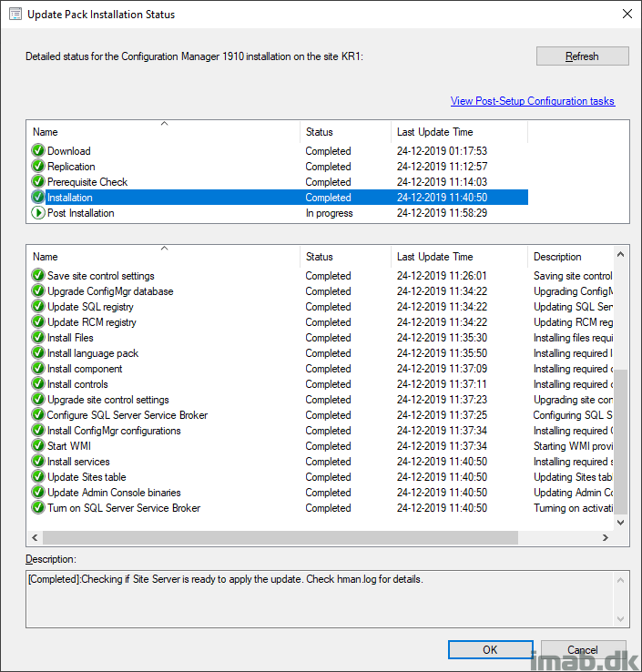Click the lower list's vertical scrollbar thumb
This screenshot has height=672, width=642.
[x=620, y=442]
